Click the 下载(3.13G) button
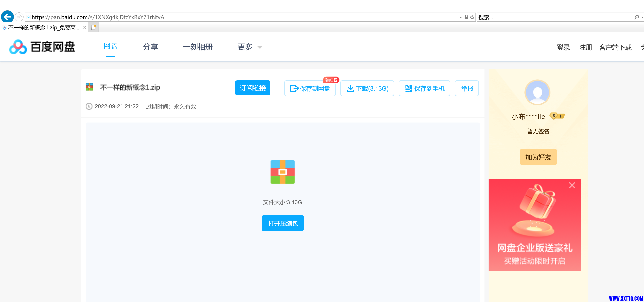The height and width of the screenshot is (302, 644). pos(367,88)
